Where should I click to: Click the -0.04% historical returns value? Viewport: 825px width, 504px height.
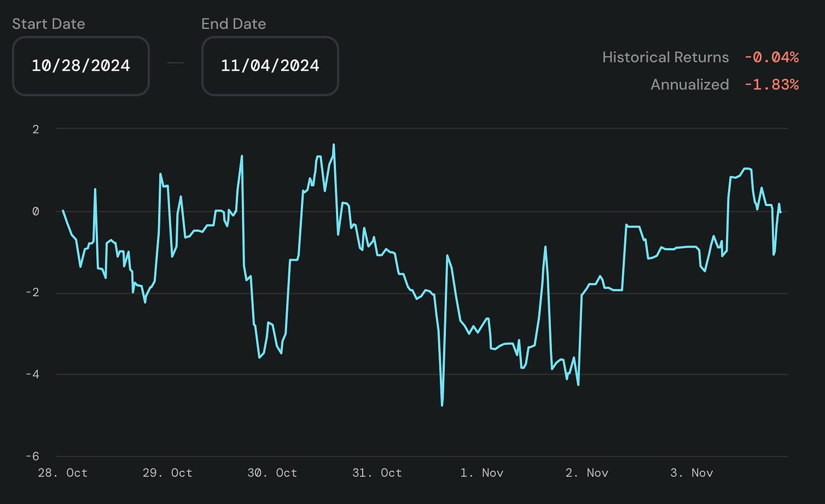pyautogui.click(x=771, y=57)
